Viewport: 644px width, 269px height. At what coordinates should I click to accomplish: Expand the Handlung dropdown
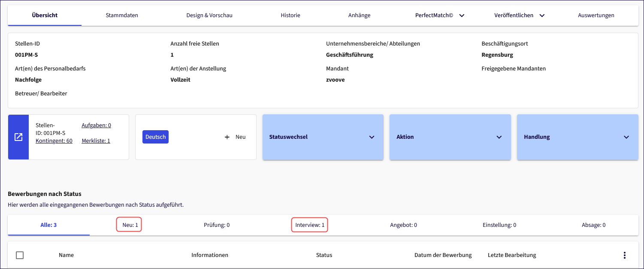577,137
